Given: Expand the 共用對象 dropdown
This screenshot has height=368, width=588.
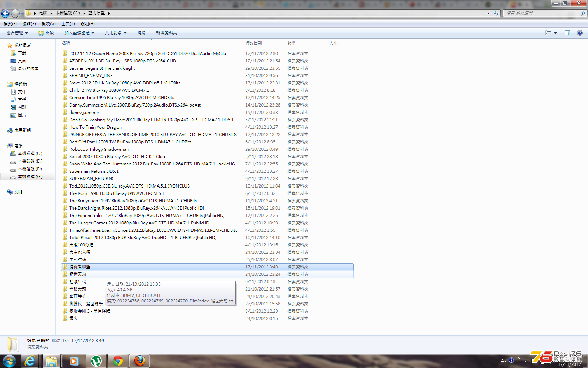Looking at the screenshot, I should point(115,33).
